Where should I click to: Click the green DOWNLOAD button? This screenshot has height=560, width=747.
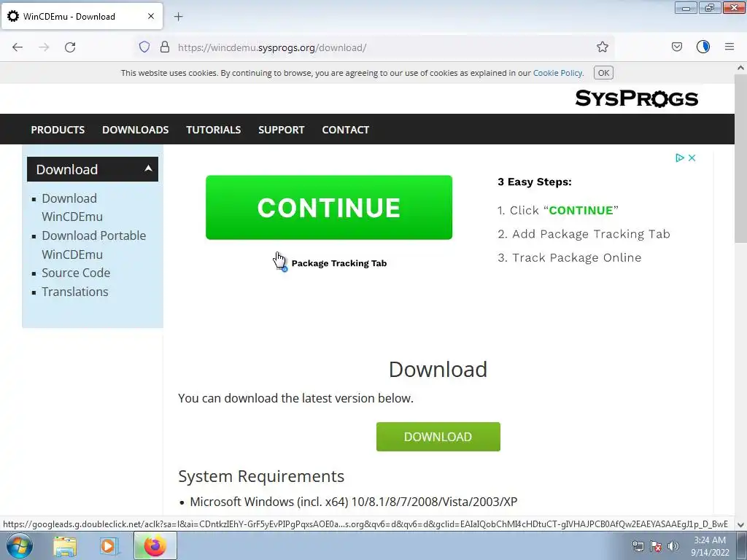click(438, 437)
